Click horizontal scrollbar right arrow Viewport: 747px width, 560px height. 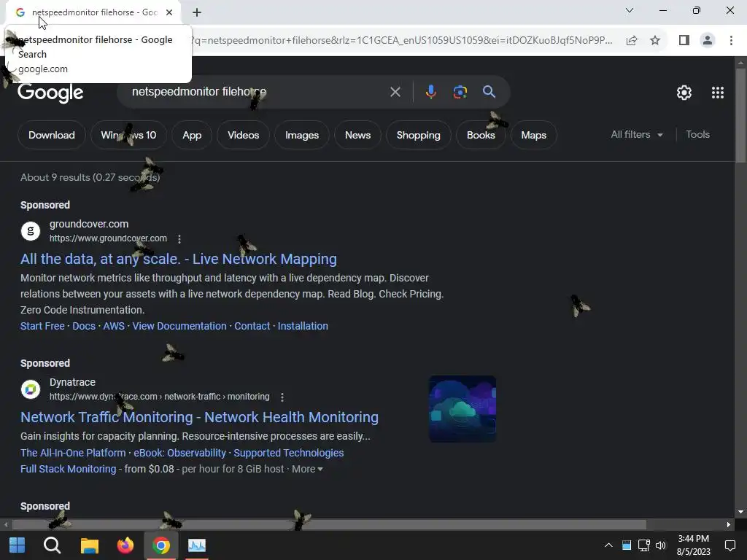click(729, 525)
